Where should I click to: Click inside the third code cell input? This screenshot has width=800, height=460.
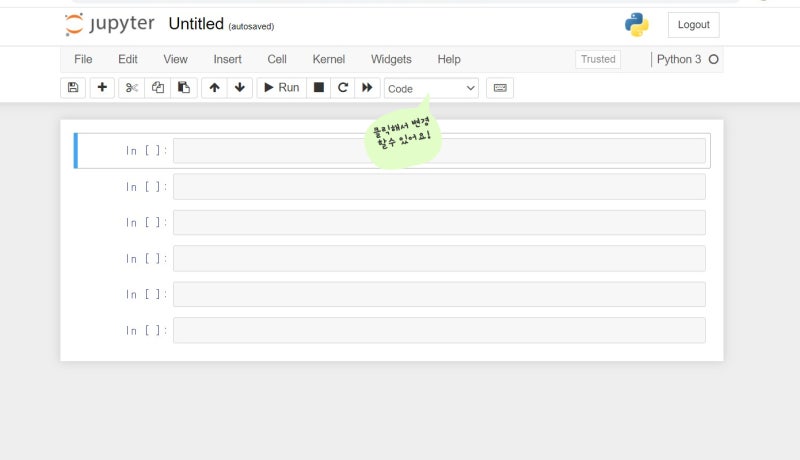[439, 222]
